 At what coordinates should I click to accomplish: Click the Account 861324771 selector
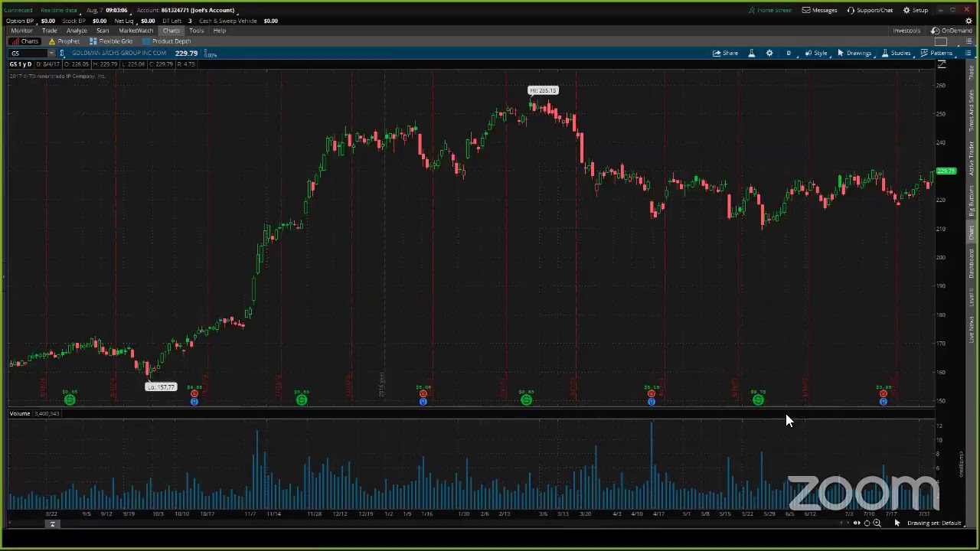tap(186, 10)
